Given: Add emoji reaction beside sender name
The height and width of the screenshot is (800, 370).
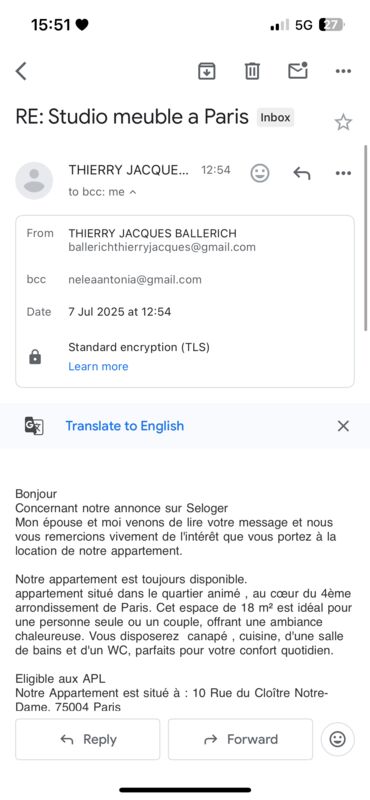Looking at the screenshot, I should pos(260,173).
